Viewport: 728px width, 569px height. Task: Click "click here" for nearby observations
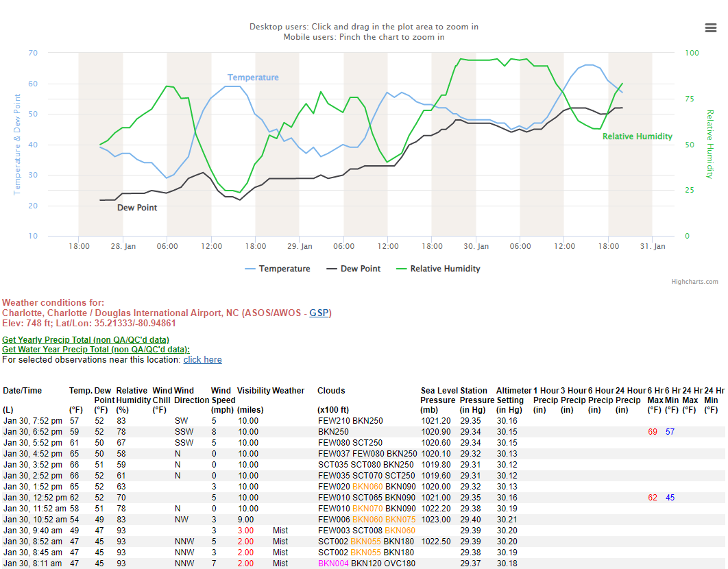point(202,359)
